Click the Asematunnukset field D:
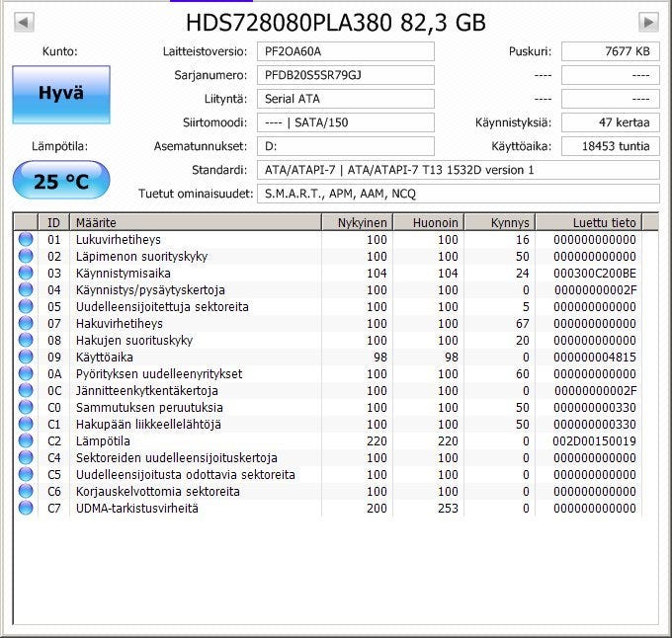The image size is (672, 638). coord(346,146)
